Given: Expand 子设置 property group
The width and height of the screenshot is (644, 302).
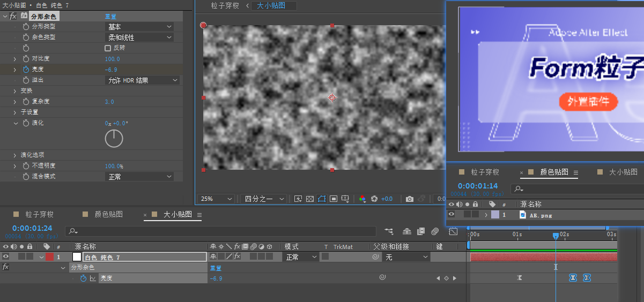Looking at the screenshot, I should pyautogui.click(x=15, y=112).
